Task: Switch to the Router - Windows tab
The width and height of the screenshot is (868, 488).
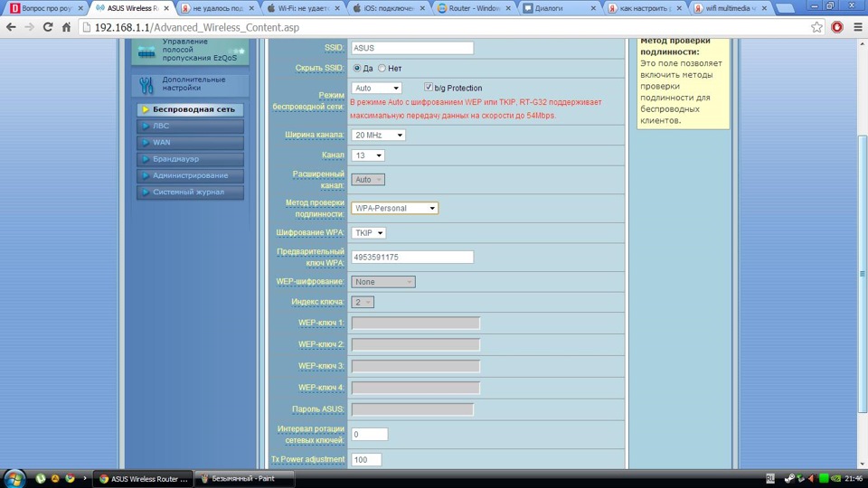Action: click(x=473, y=8)
